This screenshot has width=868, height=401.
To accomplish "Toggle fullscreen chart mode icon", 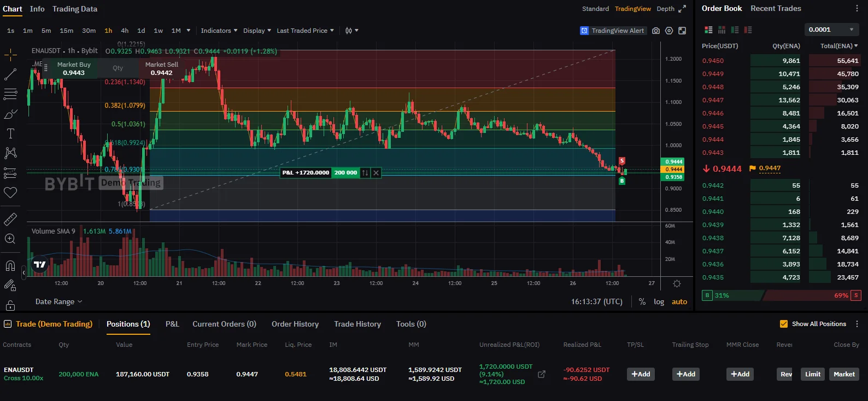I will (x=682, y=31).
